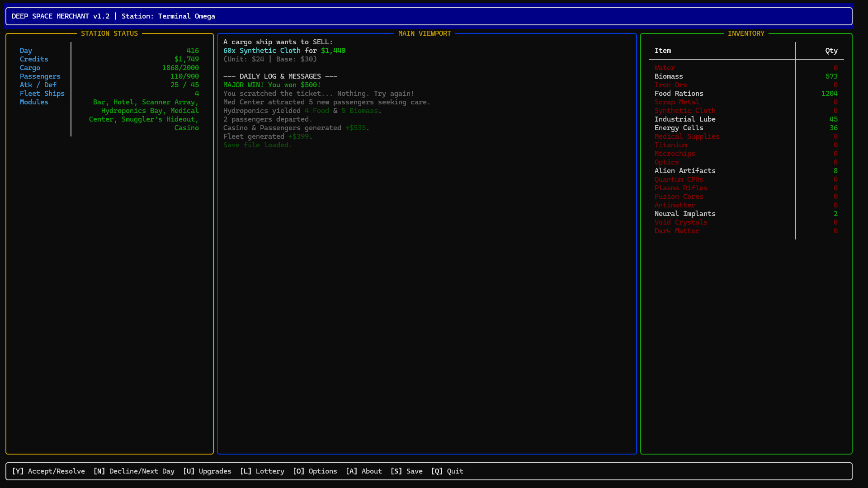Click [N] Decline/Next Day
Viewport: 868px width, 488px height.
pos(134,471)
